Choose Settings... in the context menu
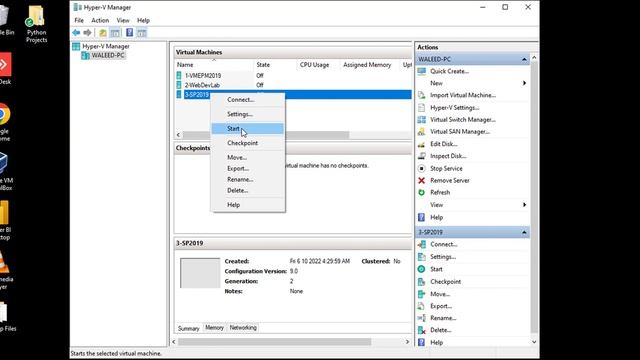 (x=247, y=114)
